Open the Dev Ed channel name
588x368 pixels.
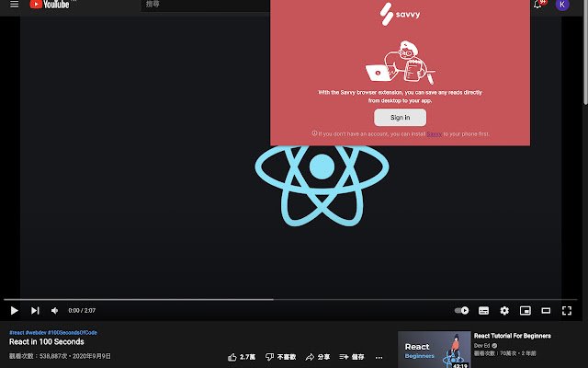click(x=481, y=346)
